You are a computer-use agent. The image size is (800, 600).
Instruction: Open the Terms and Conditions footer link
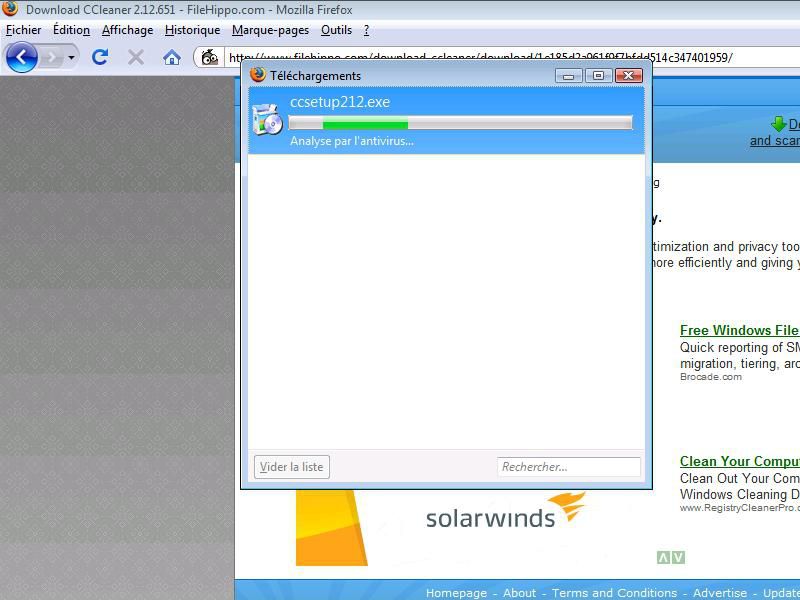[614, 593]
